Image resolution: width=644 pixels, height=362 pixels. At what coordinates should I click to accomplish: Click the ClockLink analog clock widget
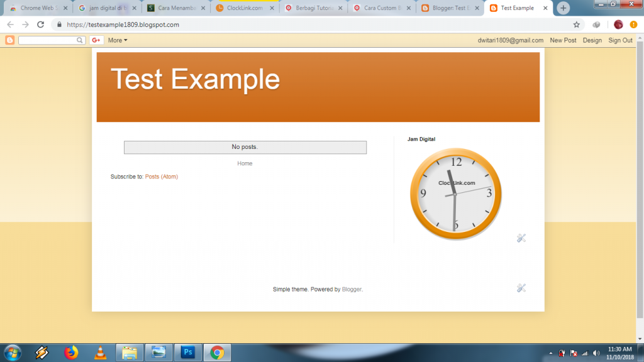(456, 194)
